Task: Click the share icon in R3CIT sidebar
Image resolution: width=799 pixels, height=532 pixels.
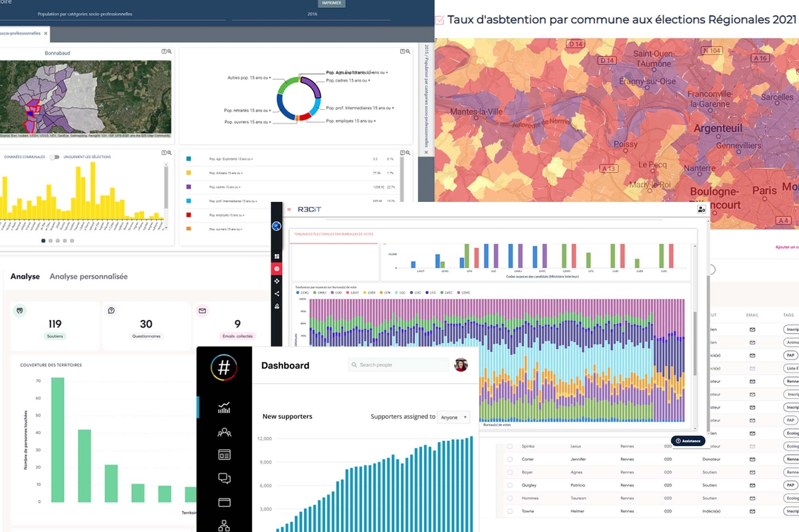Action: coord(277,294)
